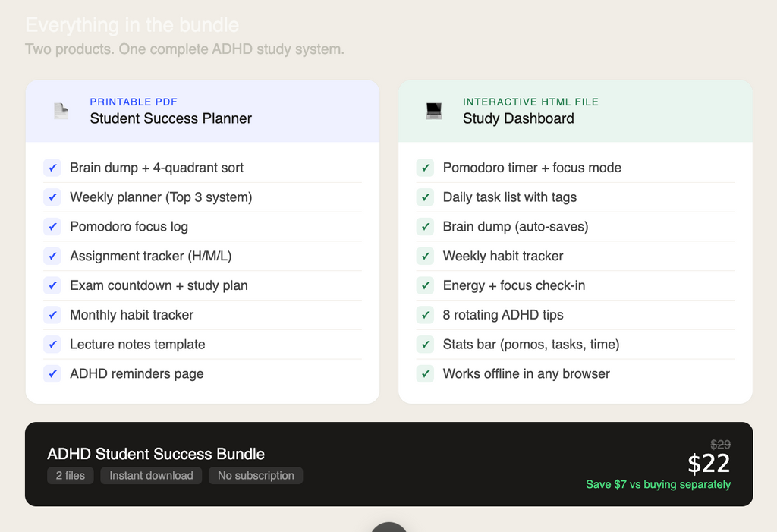Click the ADHD Student Success Bundle title

[x=156, y=454]
